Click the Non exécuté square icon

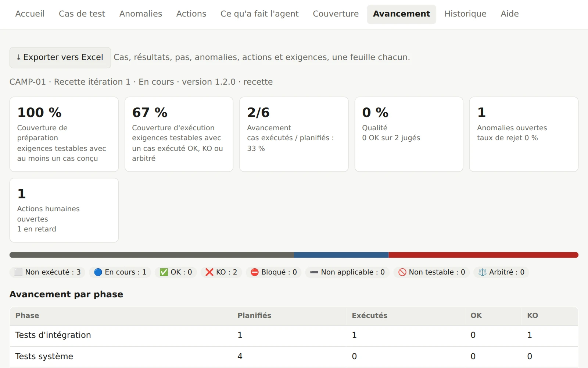tap(18, 272)
